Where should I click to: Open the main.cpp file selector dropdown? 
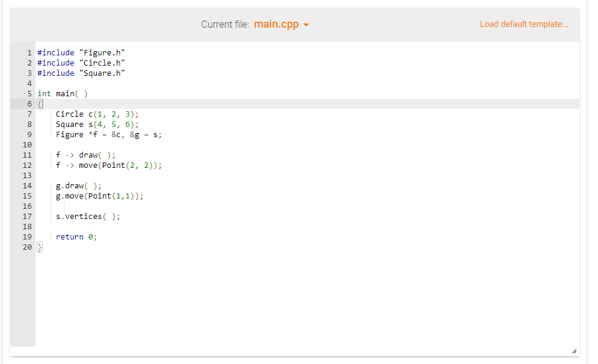[282, 24]
